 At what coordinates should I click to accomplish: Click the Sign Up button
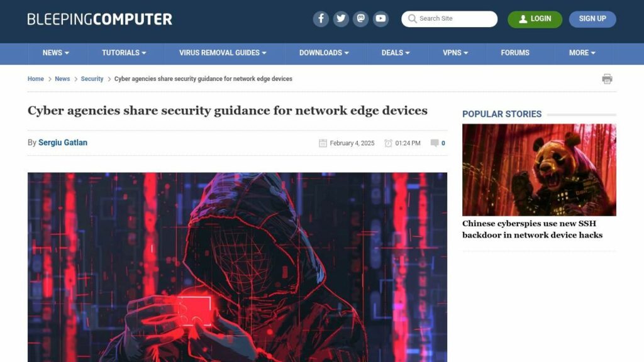pyautogui.click(x=592, y=19)
